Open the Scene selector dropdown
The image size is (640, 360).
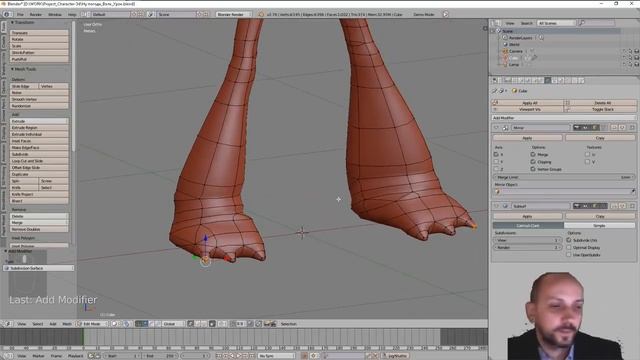click(176, 14)
